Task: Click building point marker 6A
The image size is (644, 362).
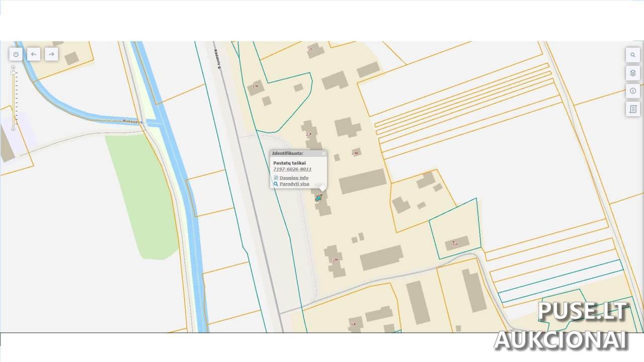Action: click(x=455, y=244)
